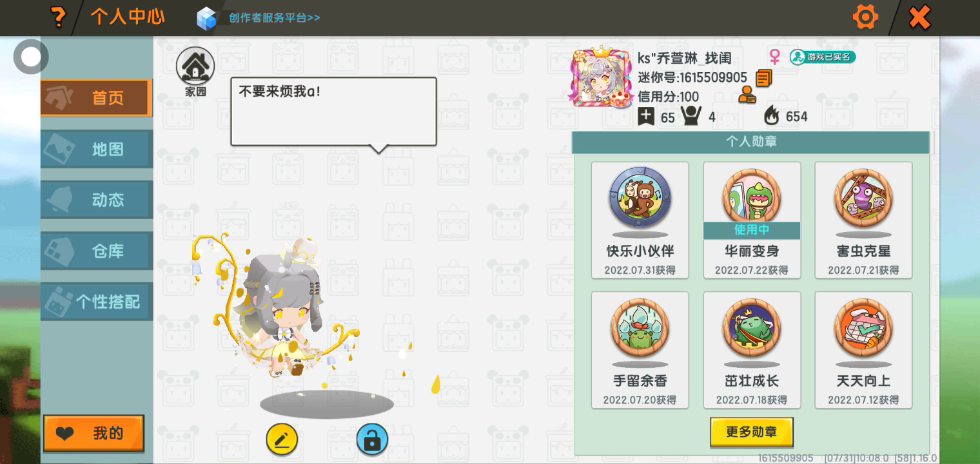
Task: Click the flame popularity icon
Action: 771,115
